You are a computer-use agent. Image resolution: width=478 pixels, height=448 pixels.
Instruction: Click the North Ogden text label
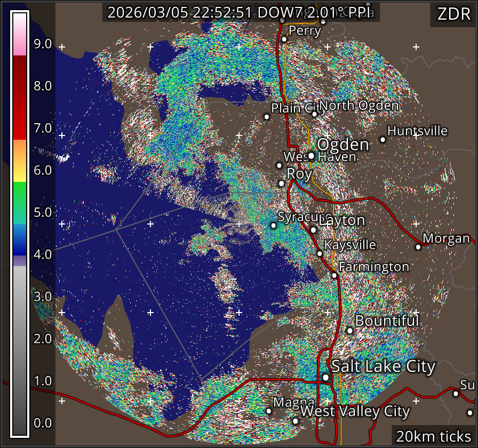click(359, 106)
